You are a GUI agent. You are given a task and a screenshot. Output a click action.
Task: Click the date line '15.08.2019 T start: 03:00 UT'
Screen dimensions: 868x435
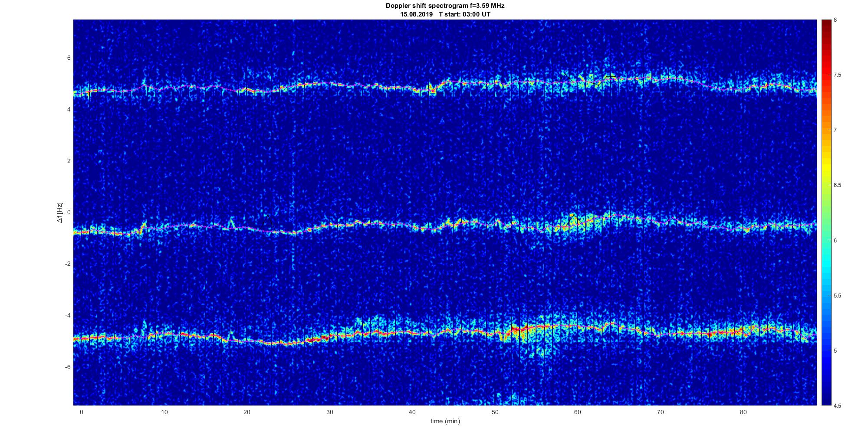[x=445, y=14]
